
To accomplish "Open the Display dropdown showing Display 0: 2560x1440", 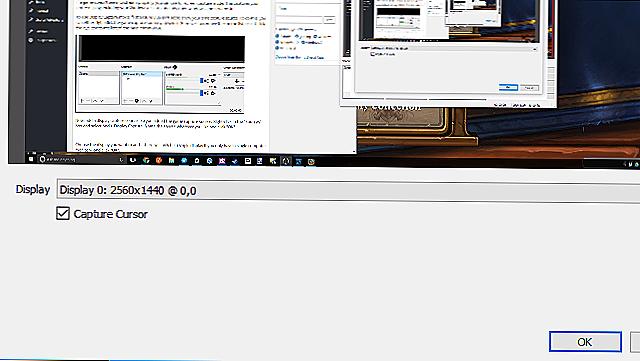I will point(348,190).
